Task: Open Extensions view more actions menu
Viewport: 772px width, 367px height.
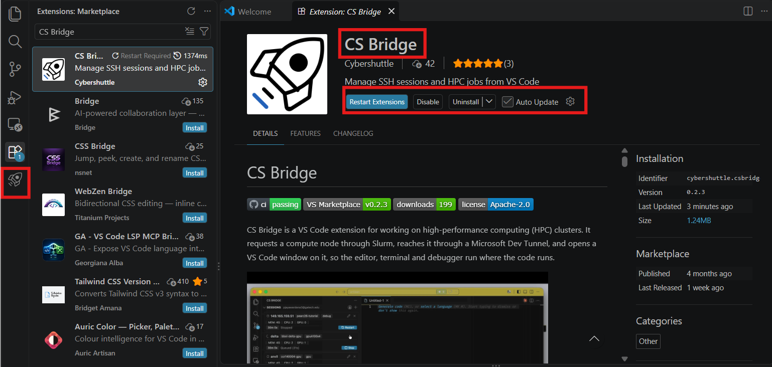Action: tap(208, 11)
